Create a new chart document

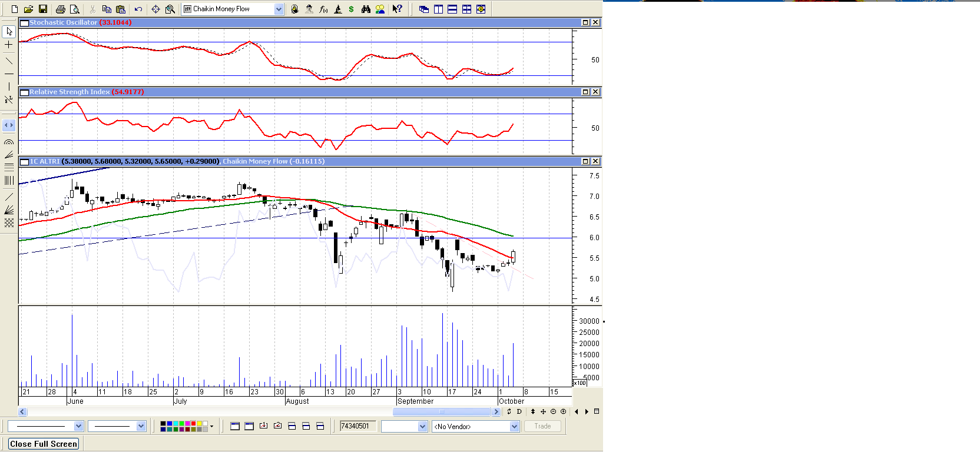[15, 9]
